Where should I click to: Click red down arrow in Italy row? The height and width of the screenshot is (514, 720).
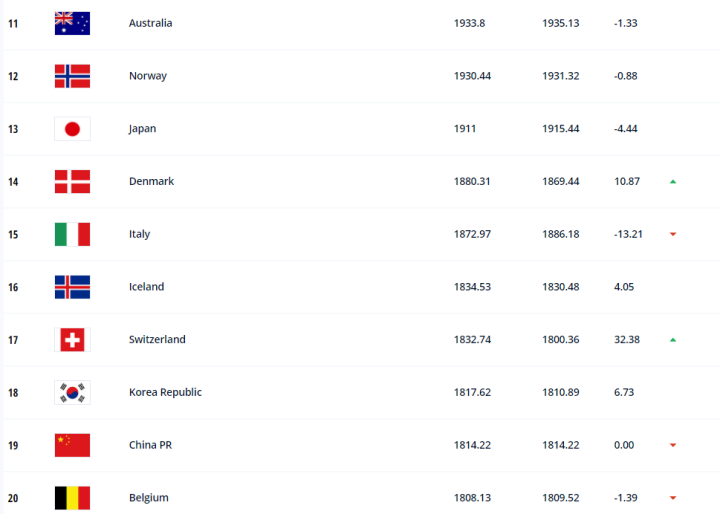pos(673,235)
